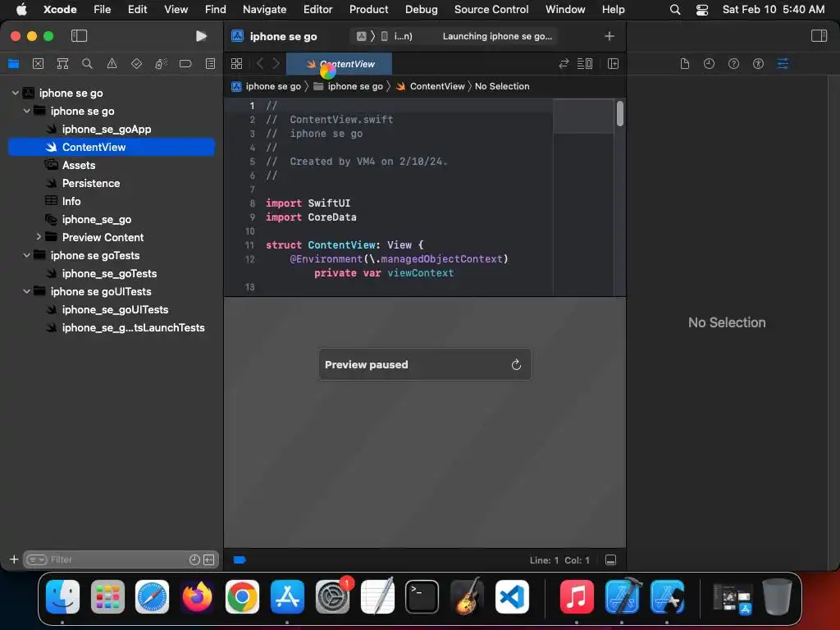Image resolution: width=840 pixels, height=630 pixels.
Task: Open the Product menu
Action: 368,9
